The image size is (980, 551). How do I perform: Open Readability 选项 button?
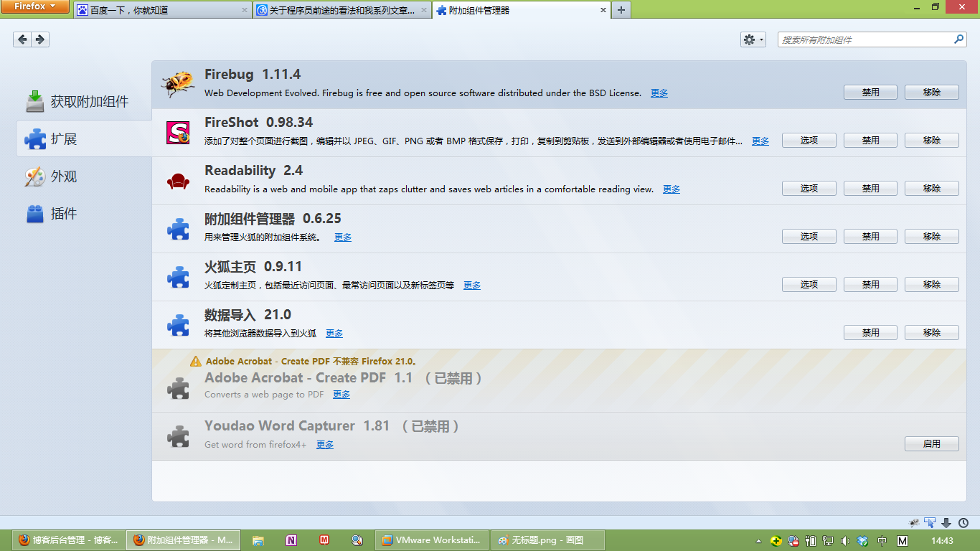tap(809, 189)
